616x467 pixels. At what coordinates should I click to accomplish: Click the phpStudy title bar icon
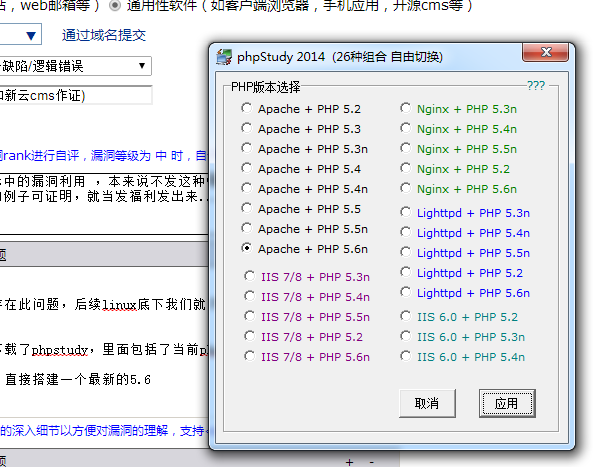pyautogui.click(x=224, y=57)
